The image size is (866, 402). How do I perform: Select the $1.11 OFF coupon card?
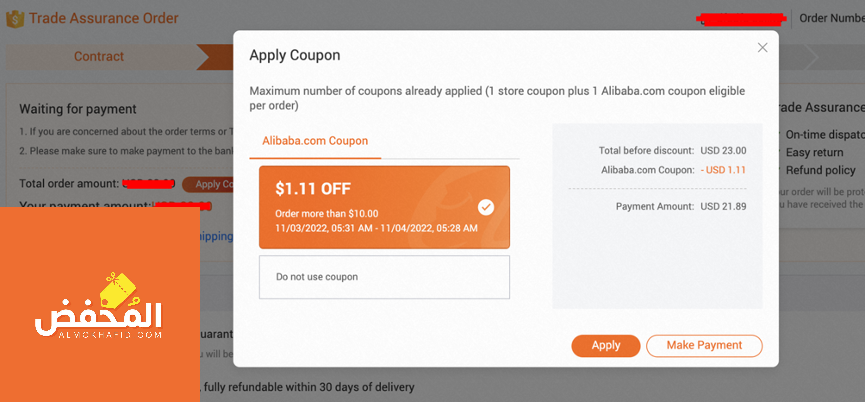point(384,207)
